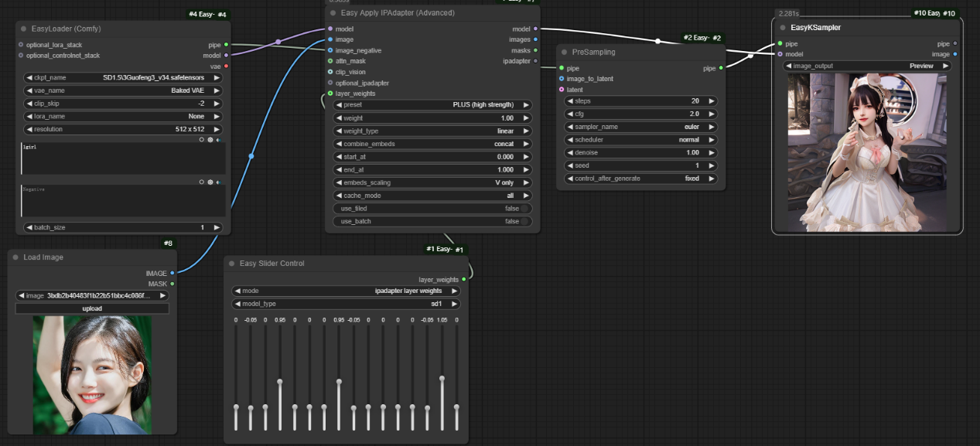Open the sampler_name dropdown showing euler
The height and width of the screenshot is (446, 980).
point(640,127)
